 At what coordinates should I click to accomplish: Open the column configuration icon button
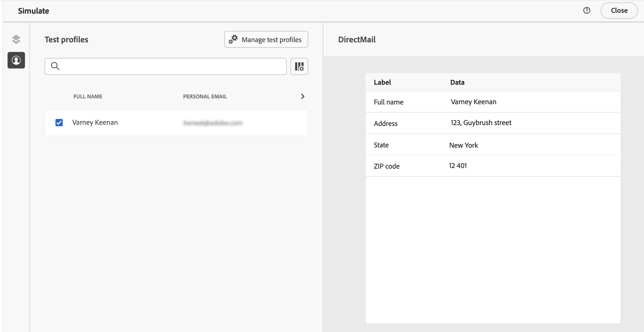pyautogui.click(x=299, y=66)
